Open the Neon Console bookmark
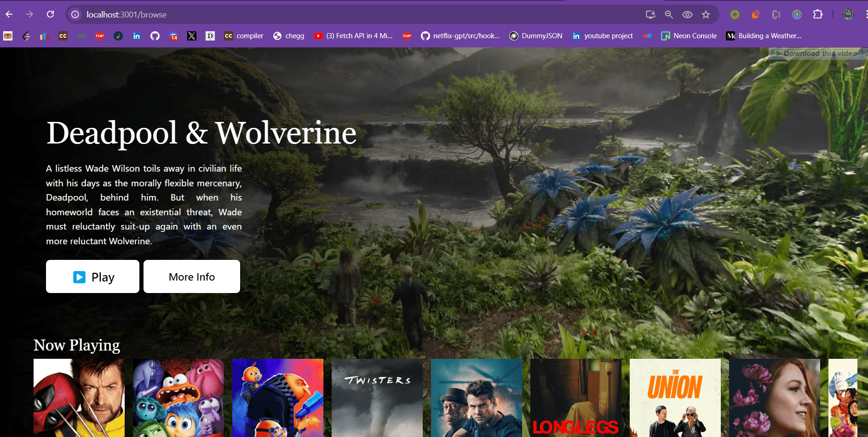 coord(689,36)
